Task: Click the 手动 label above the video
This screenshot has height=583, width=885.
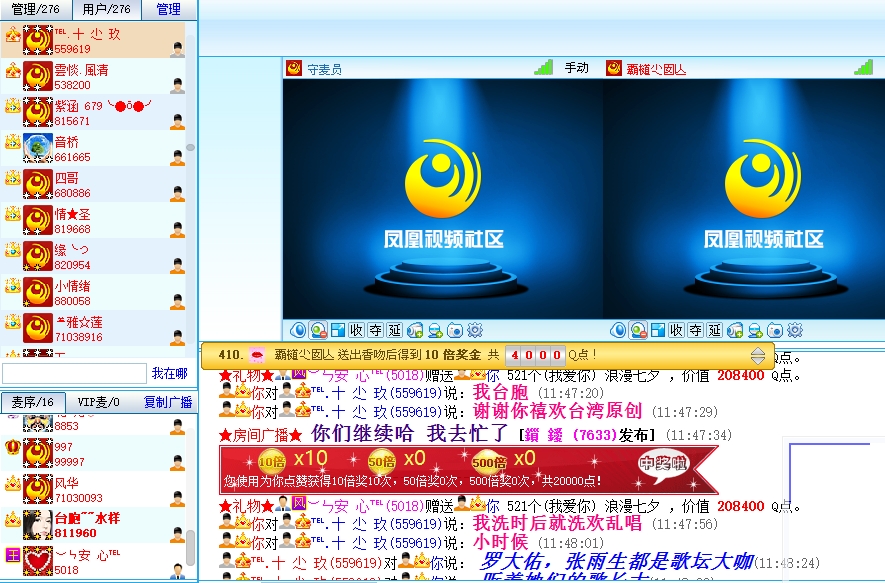Action: pyautogui.click(x=576, y=68)
